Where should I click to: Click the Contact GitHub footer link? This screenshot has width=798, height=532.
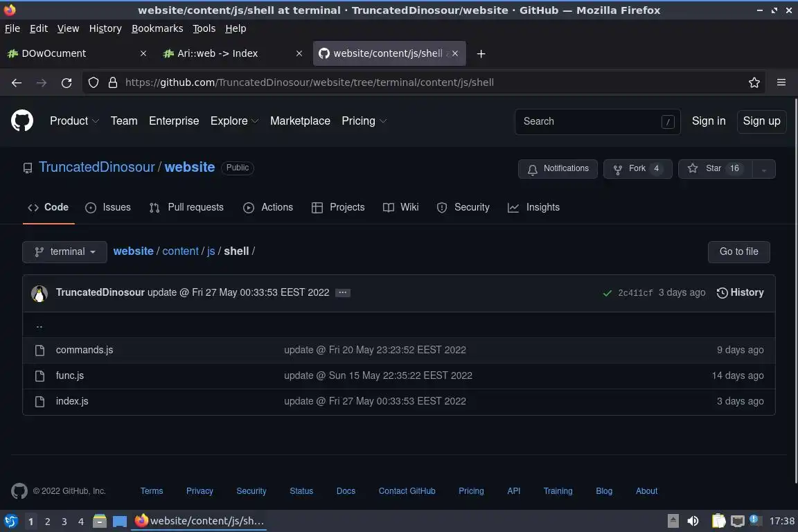point(407,491)
